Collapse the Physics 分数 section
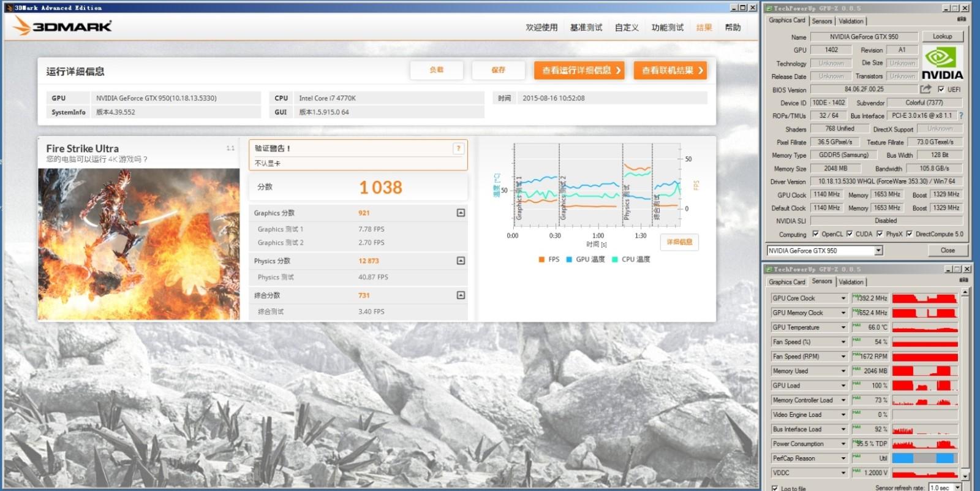 click(x=461, y=261)
